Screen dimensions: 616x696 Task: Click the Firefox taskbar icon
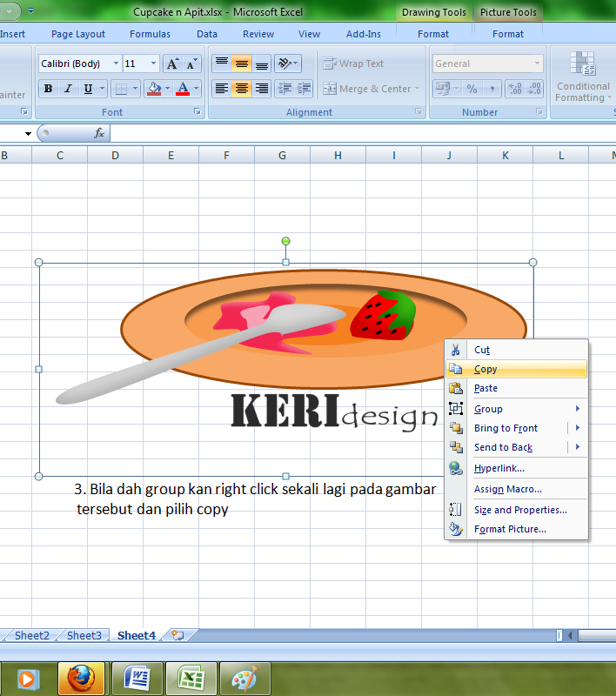[x=81, y=679]
